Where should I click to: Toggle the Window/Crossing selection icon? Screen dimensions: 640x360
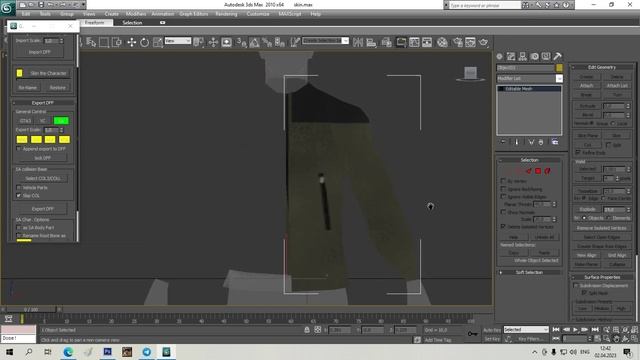coord(117,42)
